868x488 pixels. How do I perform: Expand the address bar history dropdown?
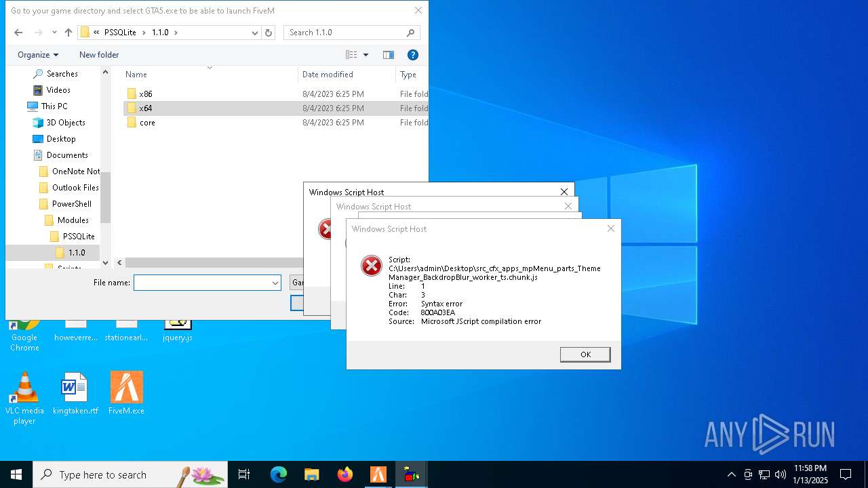coord(255,33)
